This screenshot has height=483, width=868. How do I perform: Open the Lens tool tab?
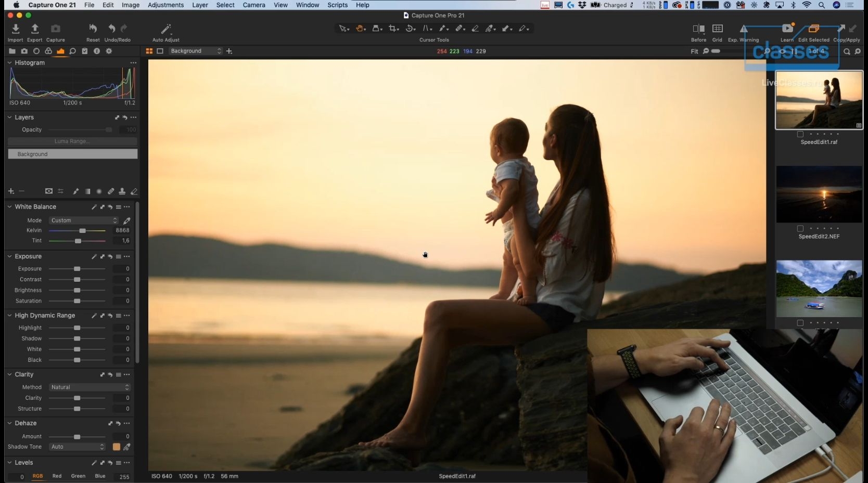[x=36, y=51]
